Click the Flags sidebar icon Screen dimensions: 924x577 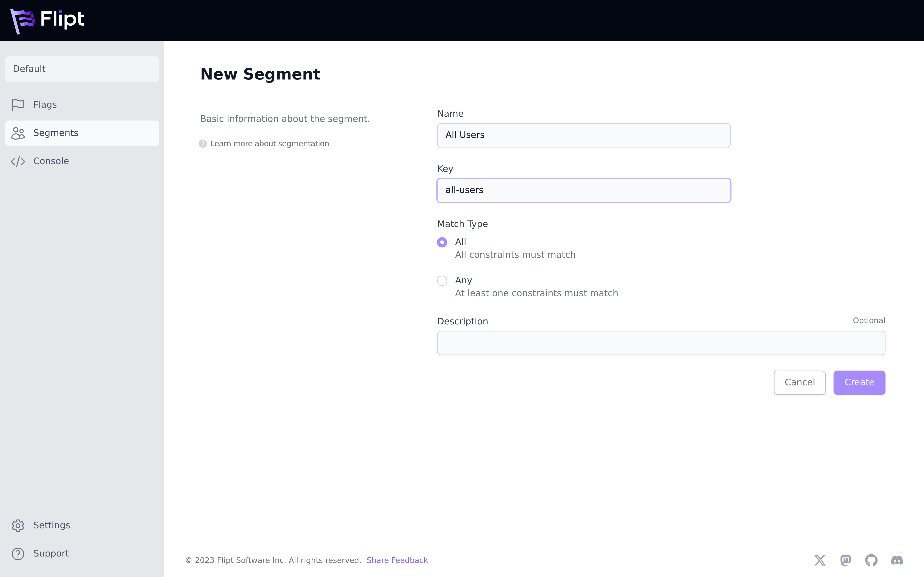tap(18, 105)
